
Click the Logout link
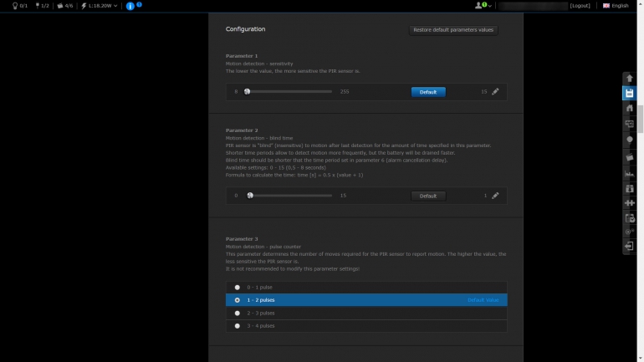pos(580,6)
